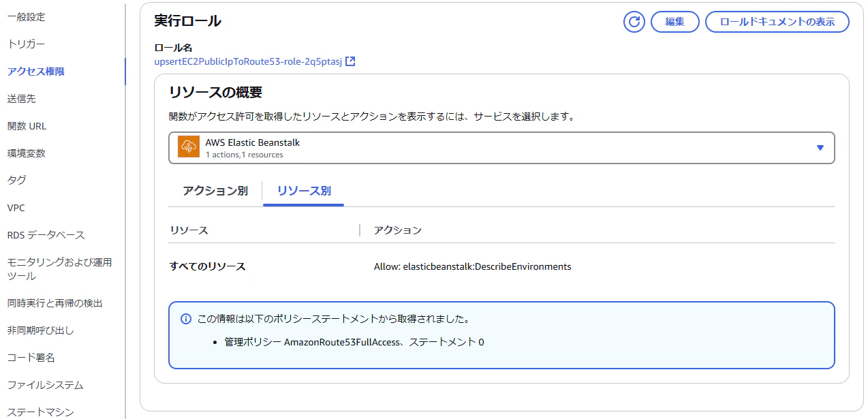
Task: Go to トリガー in the side menu
Action: [x=26, y=44]
